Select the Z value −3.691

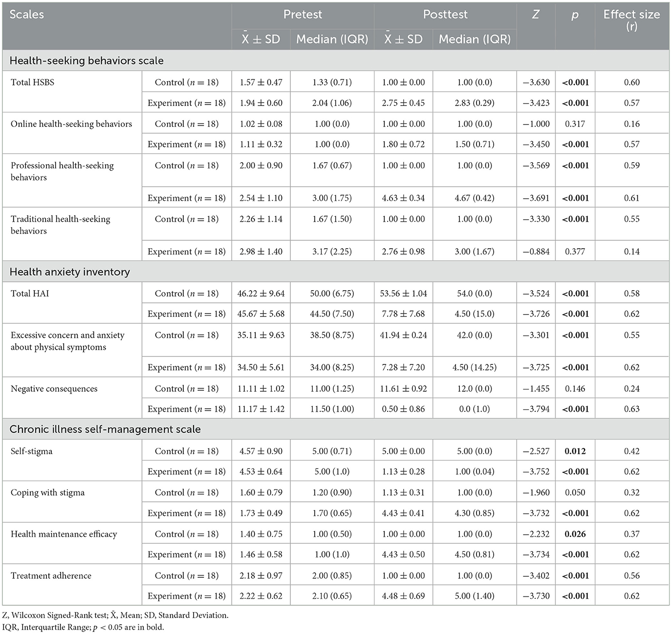click(536, 198)
